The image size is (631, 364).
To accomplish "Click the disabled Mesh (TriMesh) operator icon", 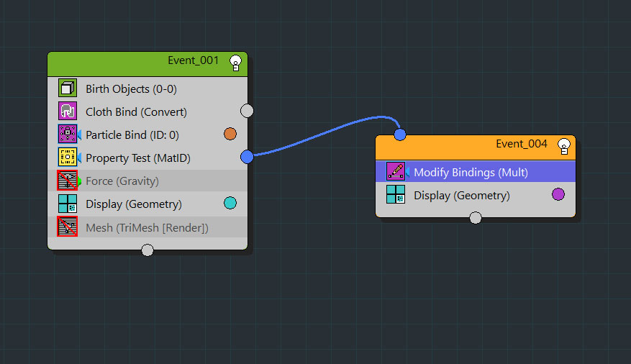I will pos(67,227).
